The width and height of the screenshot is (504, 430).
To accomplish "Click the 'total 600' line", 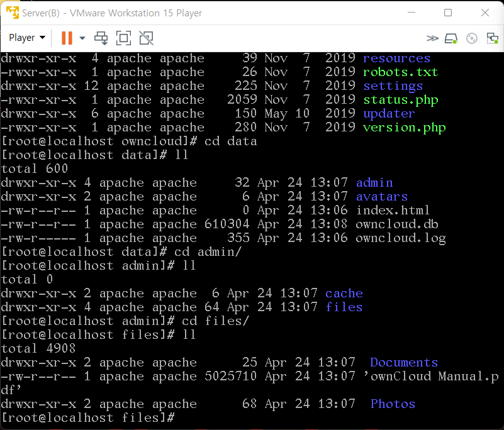I will [x=35, y=169].
